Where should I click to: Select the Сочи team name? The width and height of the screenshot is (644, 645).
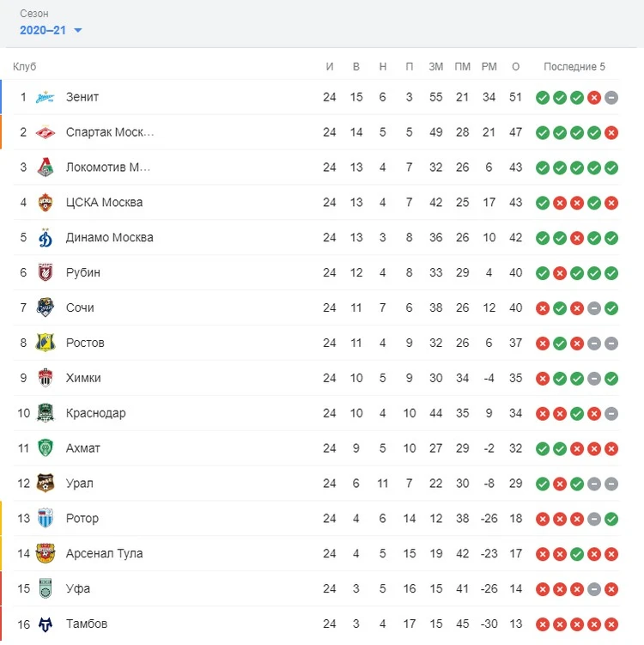click(x=80, y=307)
